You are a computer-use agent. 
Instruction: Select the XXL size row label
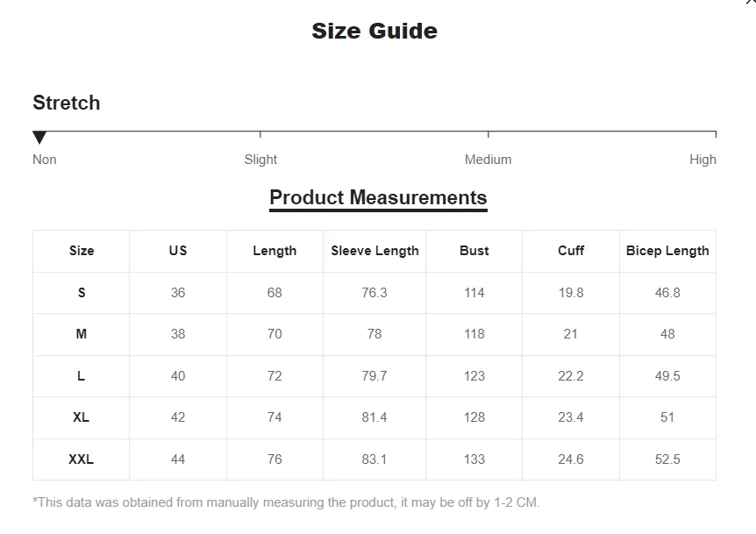point(81,459)
